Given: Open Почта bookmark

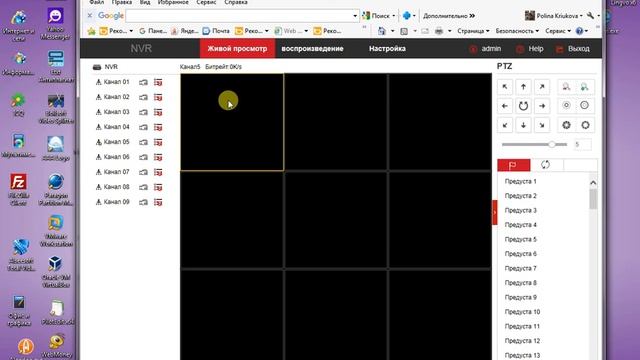Looking at the screenshot, I should tap(216, 31).
